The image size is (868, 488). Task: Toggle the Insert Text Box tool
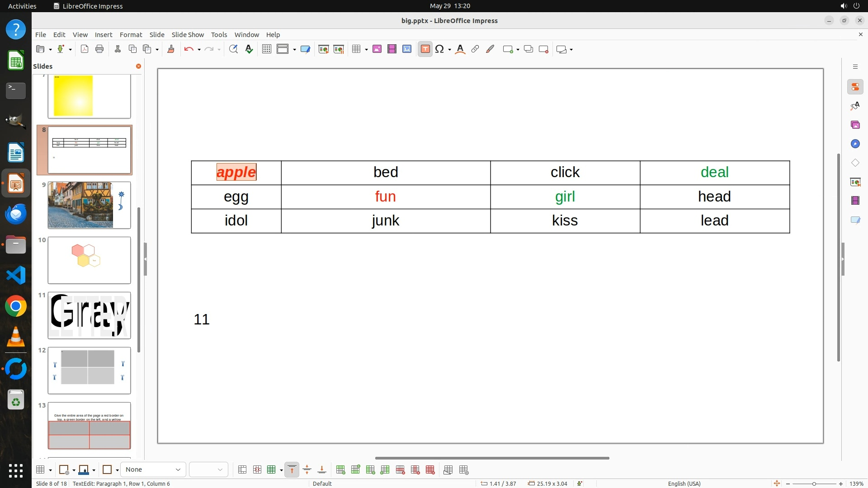point(425,49)
